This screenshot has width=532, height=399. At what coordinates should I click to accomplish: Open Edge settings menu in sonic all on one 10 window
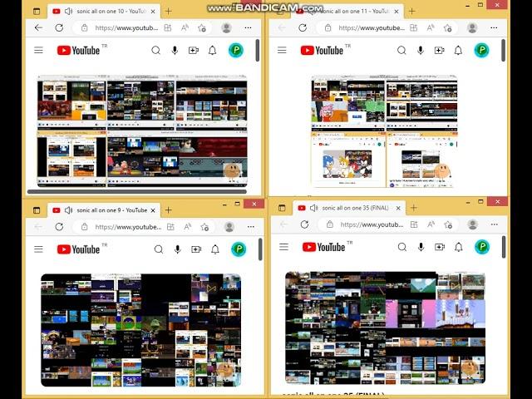click(248, 27)
